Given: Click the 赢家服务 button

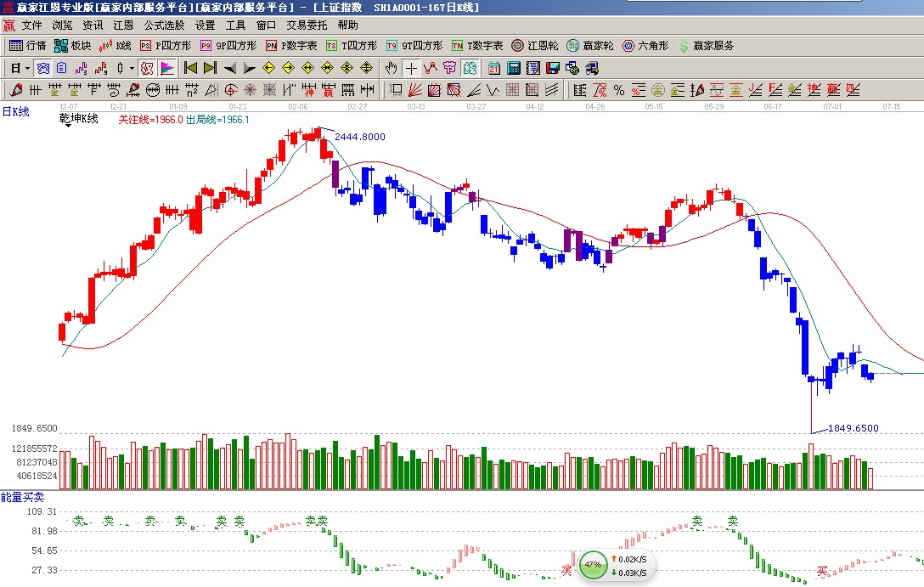Looking at the screenshot, I should pyautogui.click(x=705, y=46).
